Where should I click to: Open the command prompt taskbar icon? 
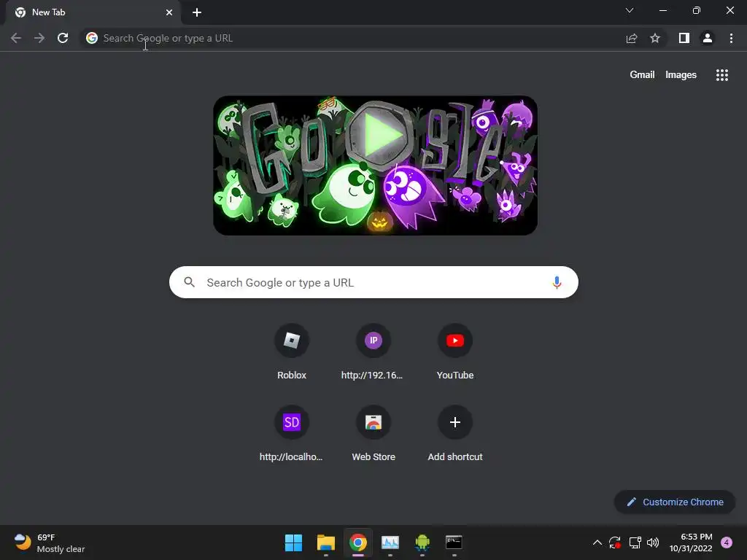[x=454, y=542]
